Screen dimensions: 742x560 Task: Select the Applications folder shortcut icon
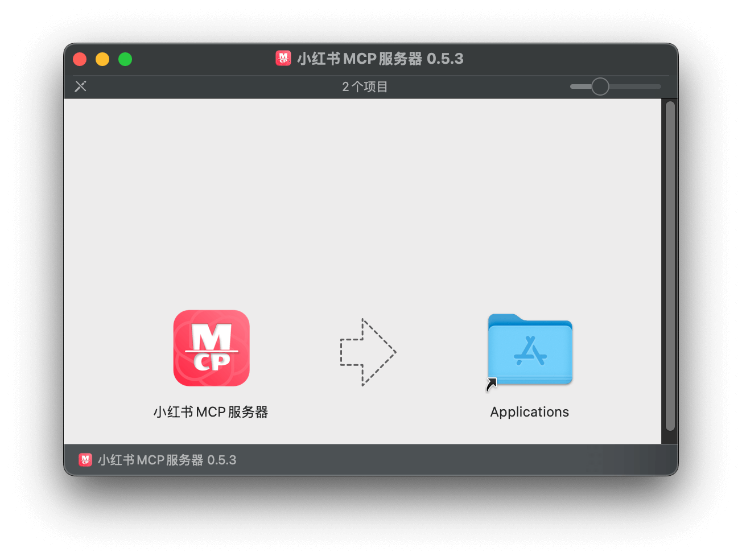tap(530, 350)
